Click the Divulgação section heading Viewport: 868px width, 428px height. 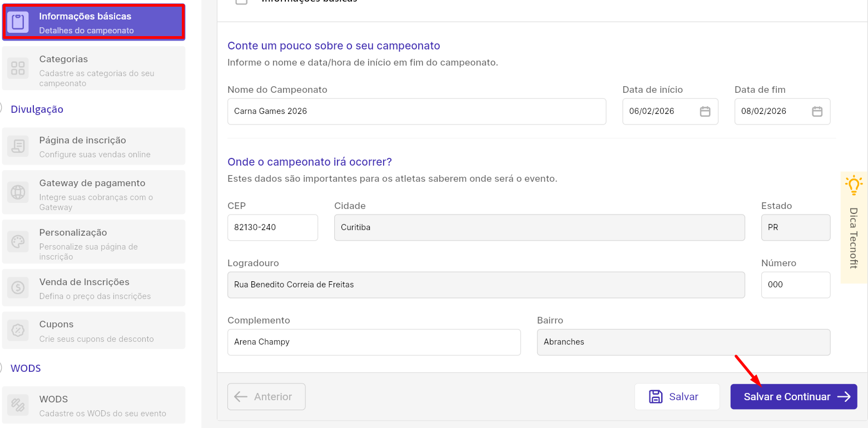click(x=37, y=110)
